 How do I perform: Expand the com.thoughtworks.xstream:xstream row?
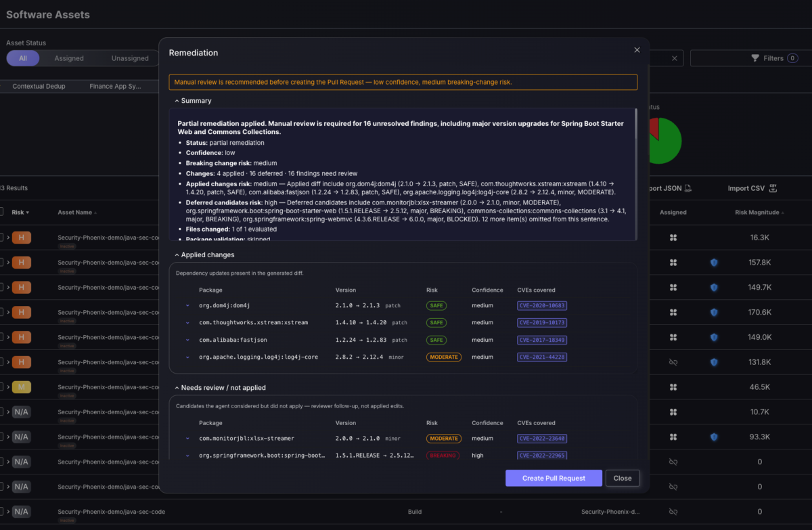(x=187, y=322)
